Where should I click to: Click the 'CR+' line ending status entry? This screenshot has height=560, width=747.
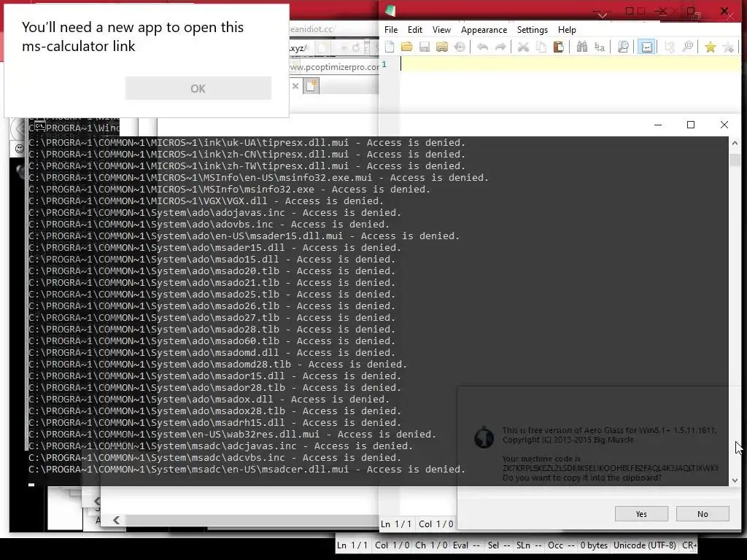[689, 545]
